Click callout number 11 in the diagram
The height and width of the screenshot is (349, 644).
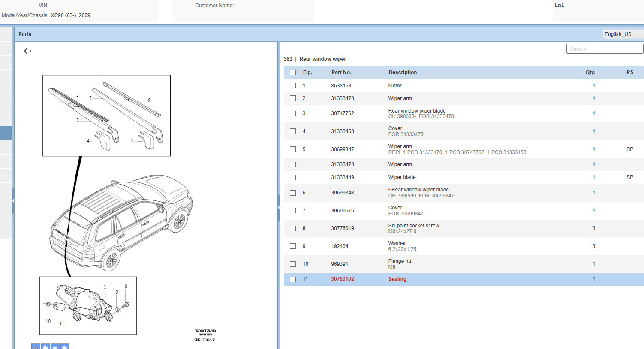click(62, 324)
